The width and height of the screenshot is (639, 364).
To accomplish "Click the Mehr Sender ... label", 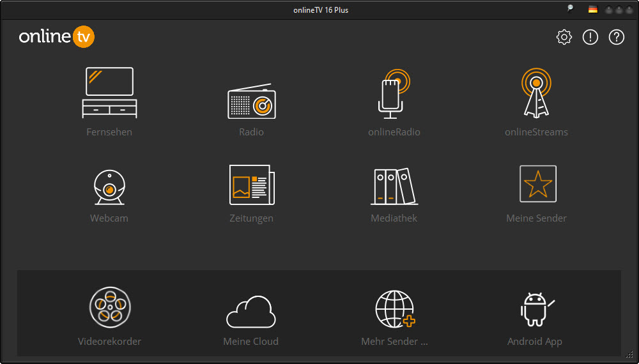I will tap(394, 341).
